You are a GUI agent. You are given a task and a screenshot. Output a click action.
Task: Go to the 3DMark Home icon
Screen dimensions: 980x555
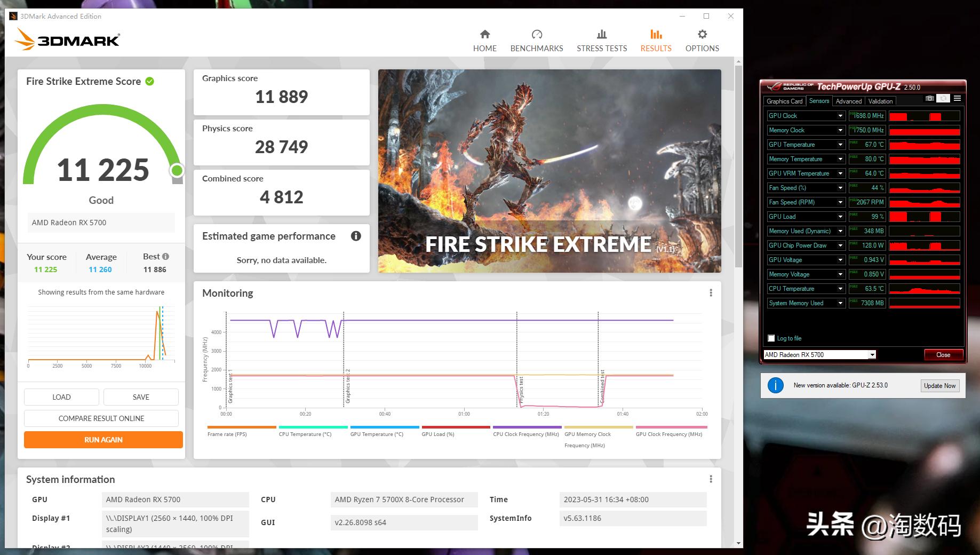[x=484, y=35]
